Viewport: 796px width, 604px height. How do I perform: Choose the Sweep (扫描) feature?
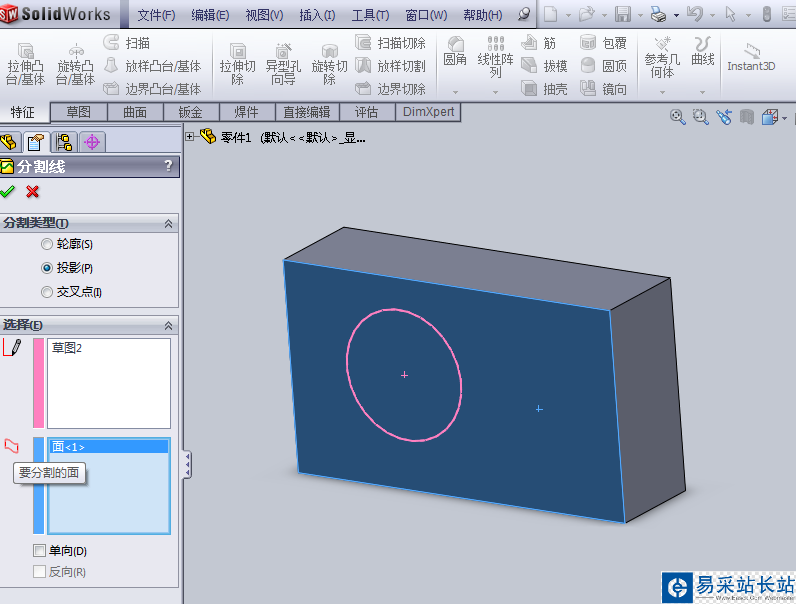click(127, 43)
